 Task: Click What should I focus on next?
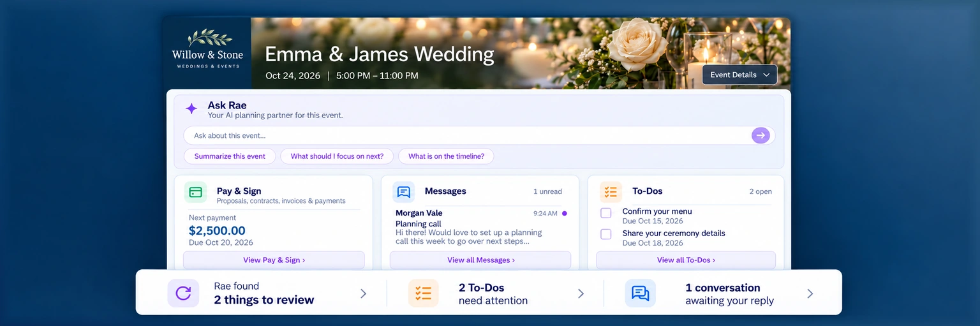[x=337, y=156]
